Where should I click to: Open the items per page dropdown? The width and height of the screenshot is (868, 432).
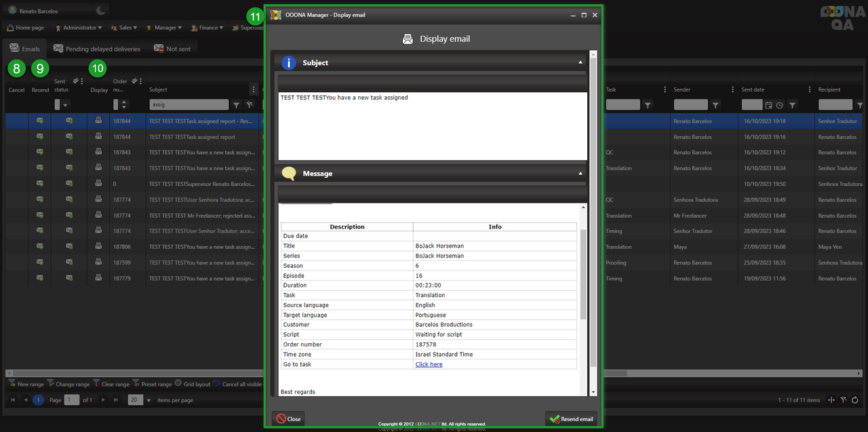pos(136,400)
